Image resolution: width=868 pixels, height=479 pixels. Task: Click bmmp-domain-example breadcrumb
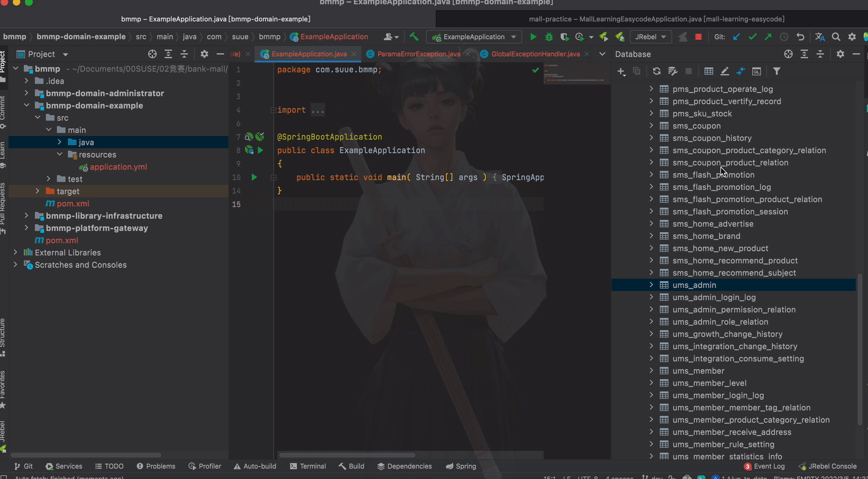point(81,37)
